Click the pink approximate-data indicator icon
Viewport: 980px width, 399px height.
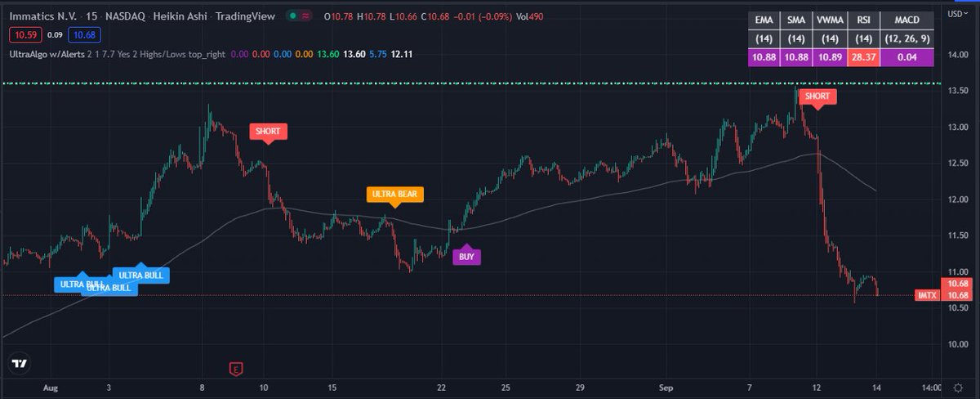[x=305, y=16]
